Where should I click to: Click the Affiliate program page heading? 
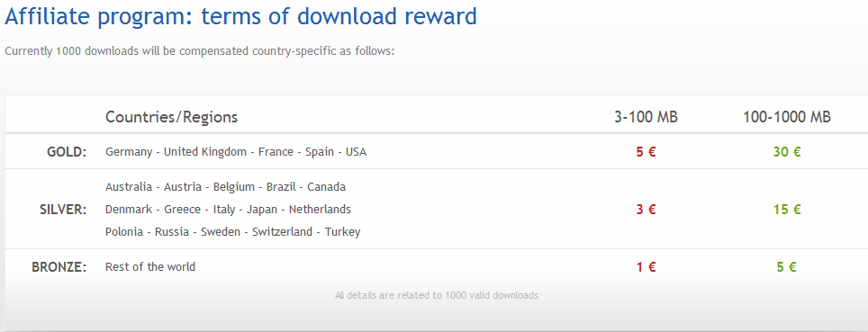[x=240, y=17]
